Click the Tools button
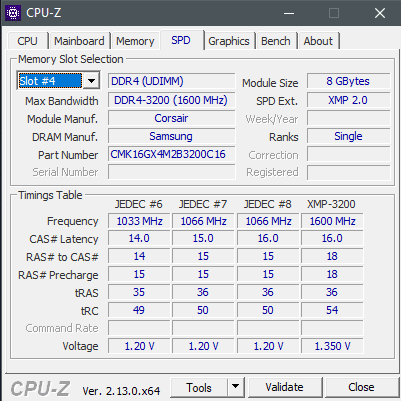 pyautogui.click(x=199, y=387)
